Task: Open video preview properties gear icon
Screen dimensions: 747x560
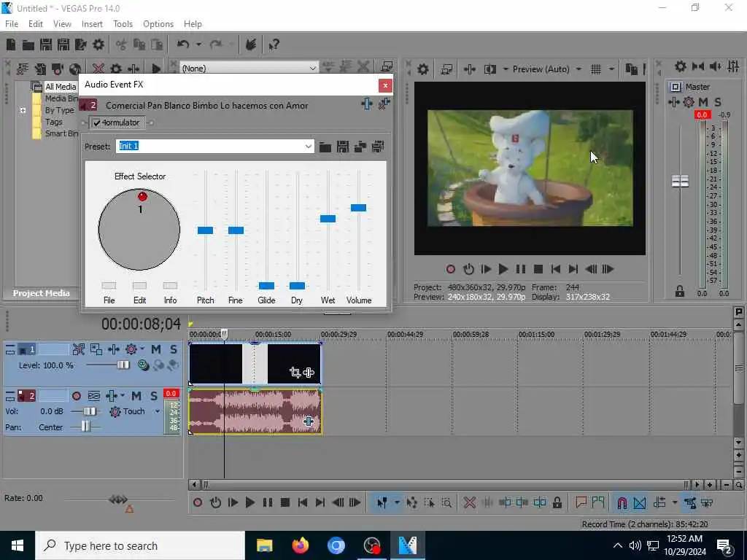Action: [422, 69]
